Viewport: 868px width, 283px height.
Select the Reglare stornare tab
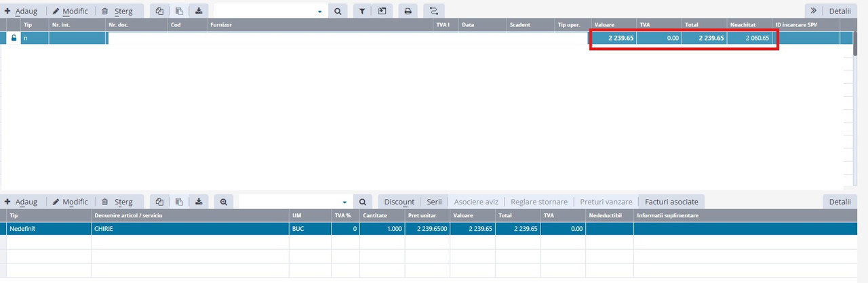539,202
